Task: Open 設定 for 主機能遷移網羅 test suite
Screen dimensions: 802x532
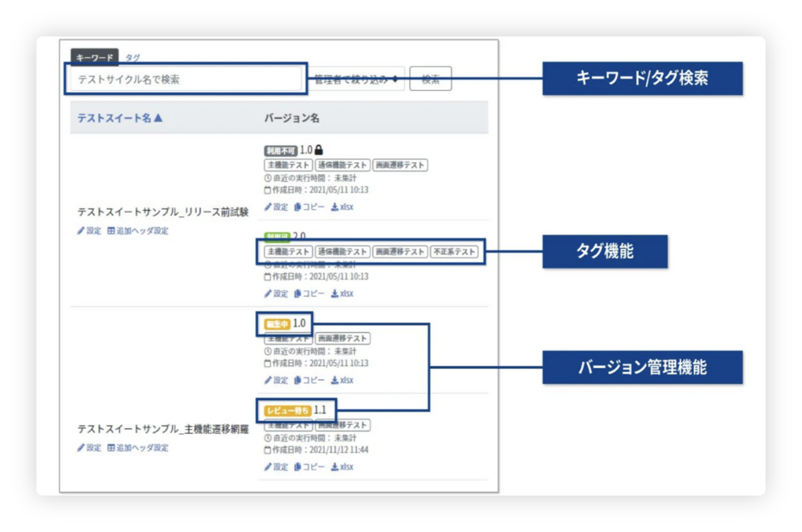Action: click(89, 448)
